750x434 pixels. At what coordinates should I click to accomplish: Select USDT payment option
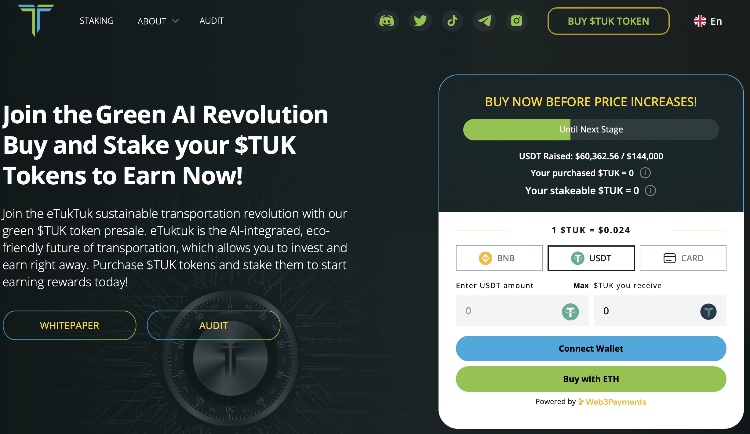pos(591,258)
